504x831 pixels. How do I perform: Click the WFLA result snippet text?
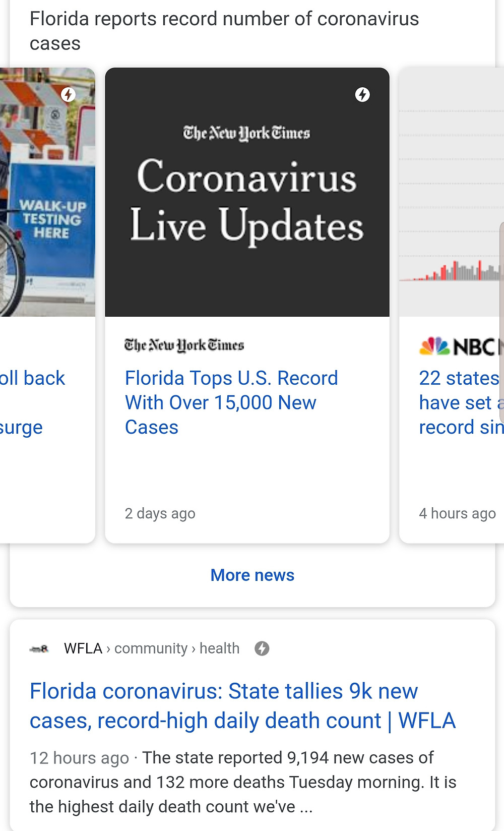point(243,782)
